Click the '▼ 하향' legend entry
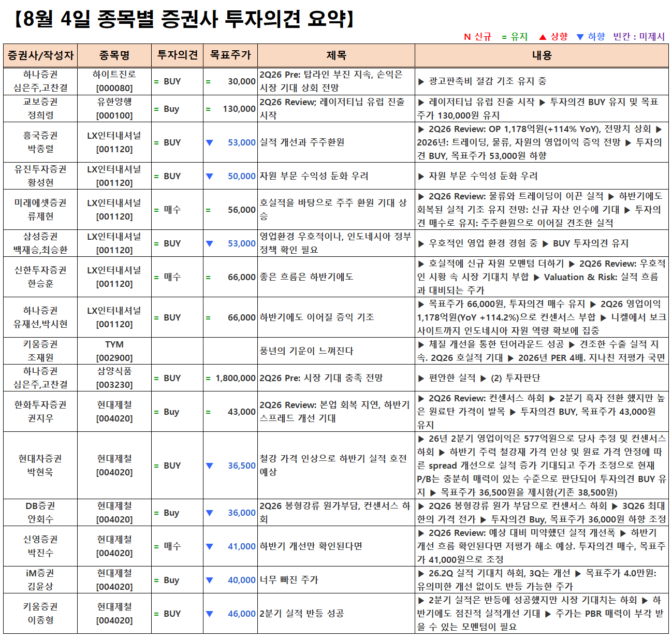Image resolution: width=672 pixels, height=639 pixels. point(591,37)
